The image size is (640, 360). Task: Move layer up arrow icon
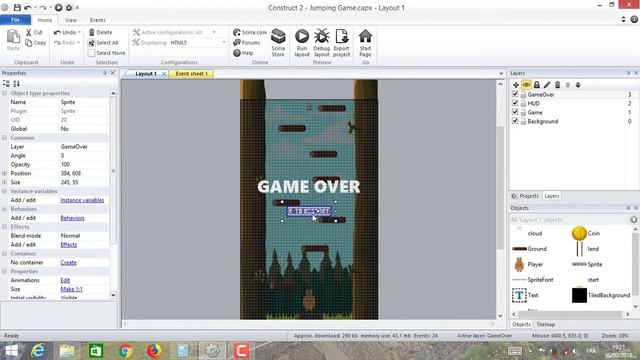568,85
